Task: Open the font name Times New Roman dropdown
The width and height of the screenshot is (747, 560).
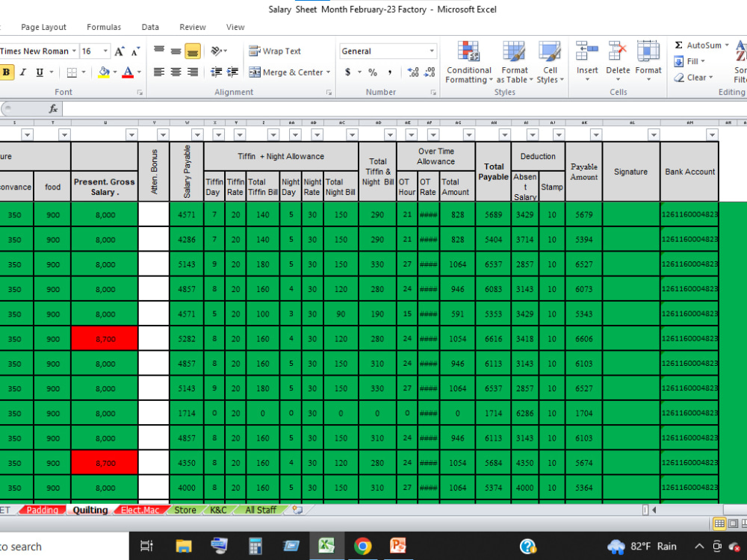Action: [x=74, y=51]
